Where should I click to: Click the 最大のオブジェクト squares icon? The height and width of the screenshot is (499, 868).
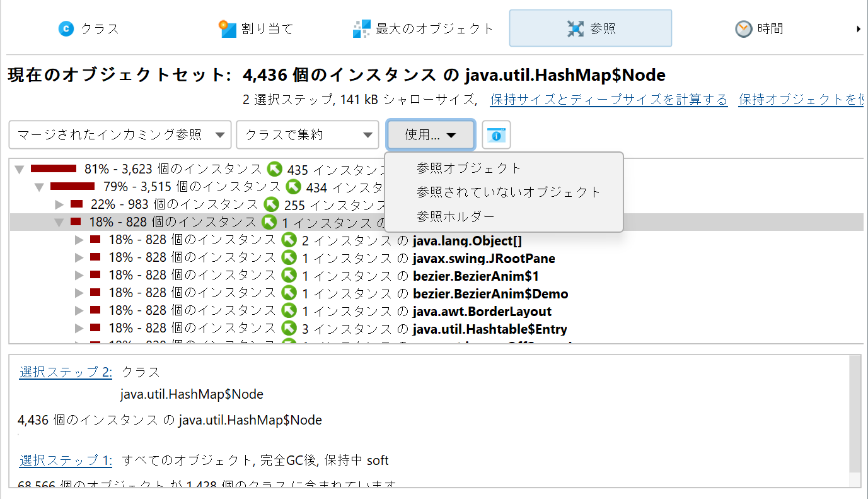(361, 28)
